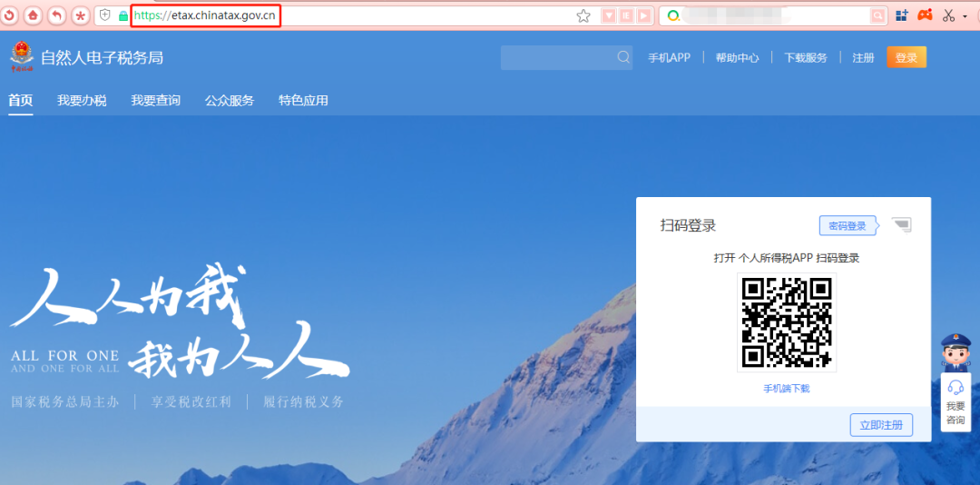The image size is (980, 485).
Task: Go to the browser home page icon
Action: [x=33, y=15]
